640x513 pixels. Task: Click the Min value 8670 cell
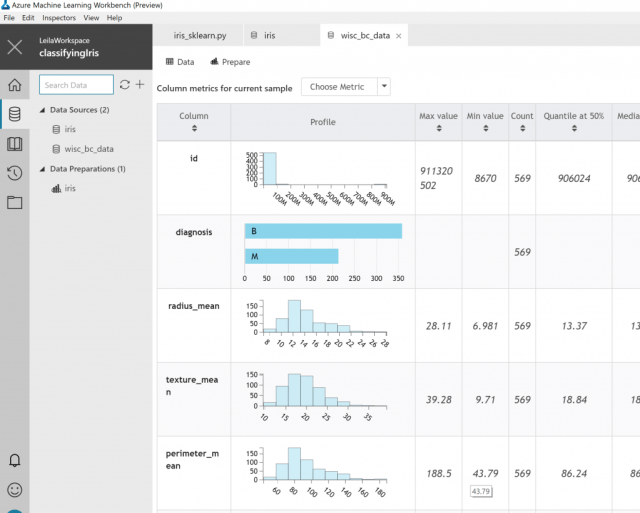click(485, 178)
